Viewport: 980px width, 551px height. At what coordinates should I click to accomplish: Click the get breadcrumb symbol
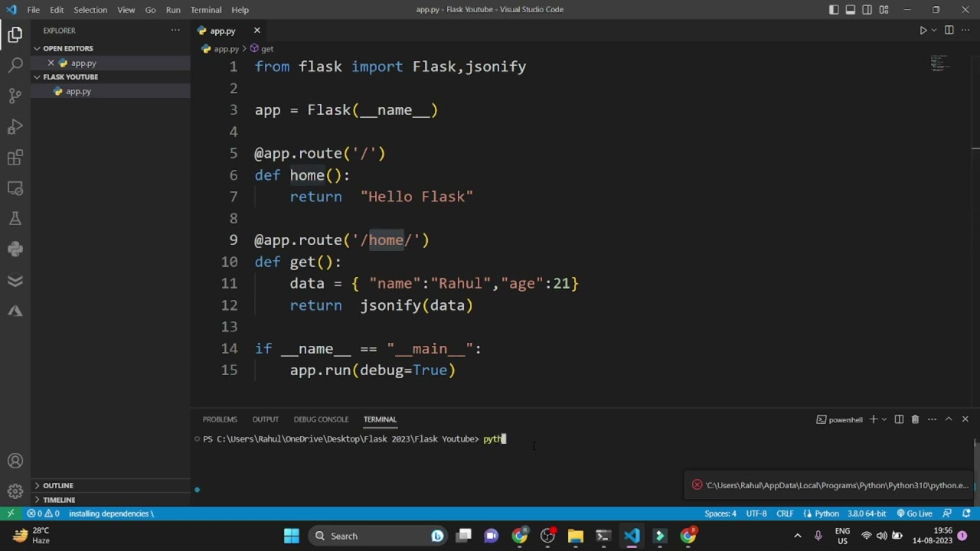[x=262, y=49]
